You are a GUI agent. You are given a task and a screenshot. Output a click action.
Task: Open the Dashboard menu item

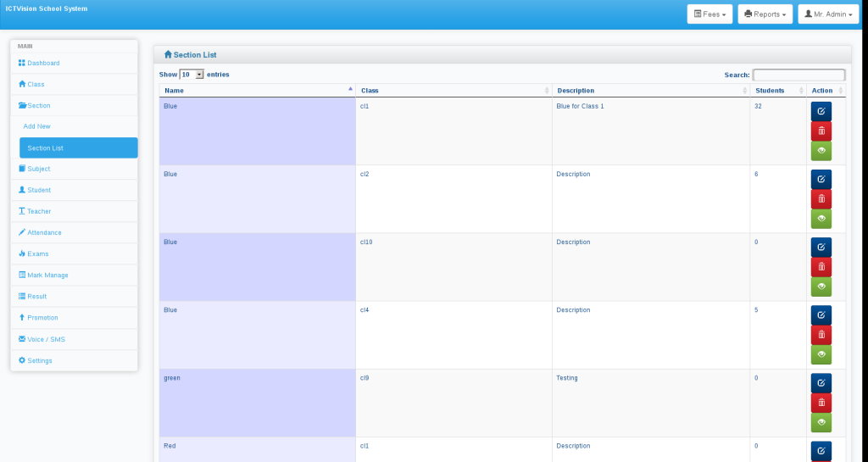tap(75, 63)
